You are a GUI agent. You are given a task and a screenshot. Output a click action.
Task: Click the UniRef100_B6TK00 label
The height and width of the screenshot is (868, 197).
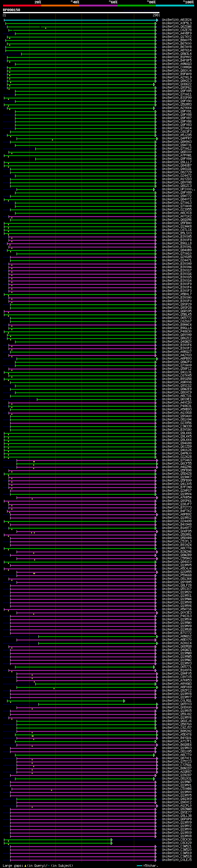(176, 44)
